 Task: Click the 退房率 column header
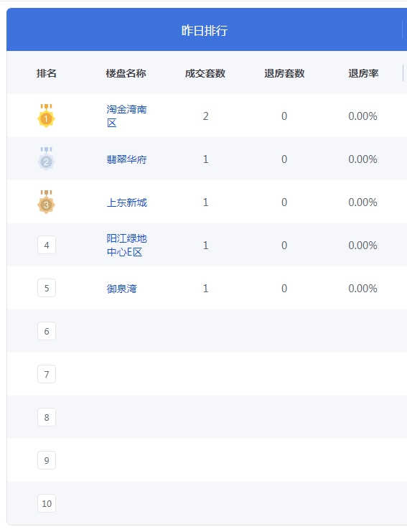pyautogui.click(x=363, y=73)
